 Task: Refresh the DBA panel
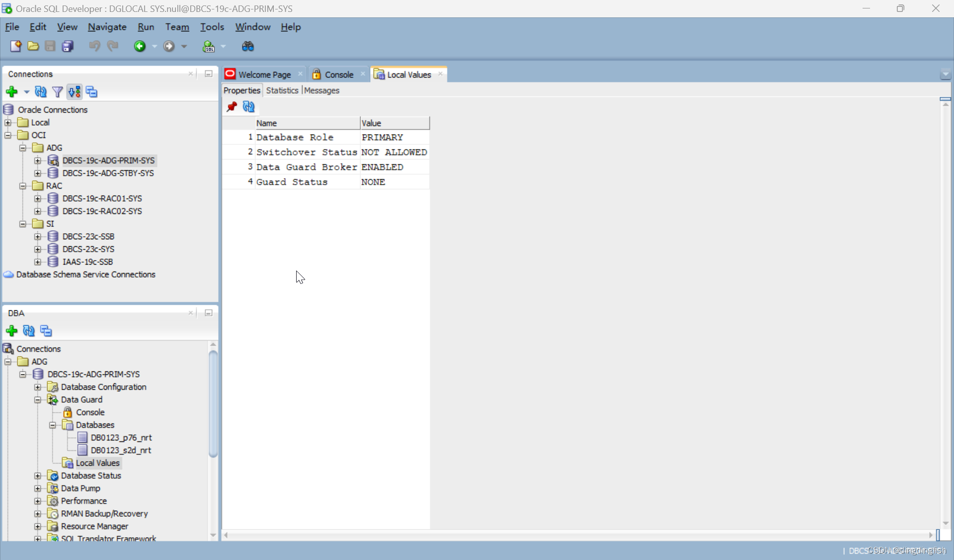[x=29, y=331]
